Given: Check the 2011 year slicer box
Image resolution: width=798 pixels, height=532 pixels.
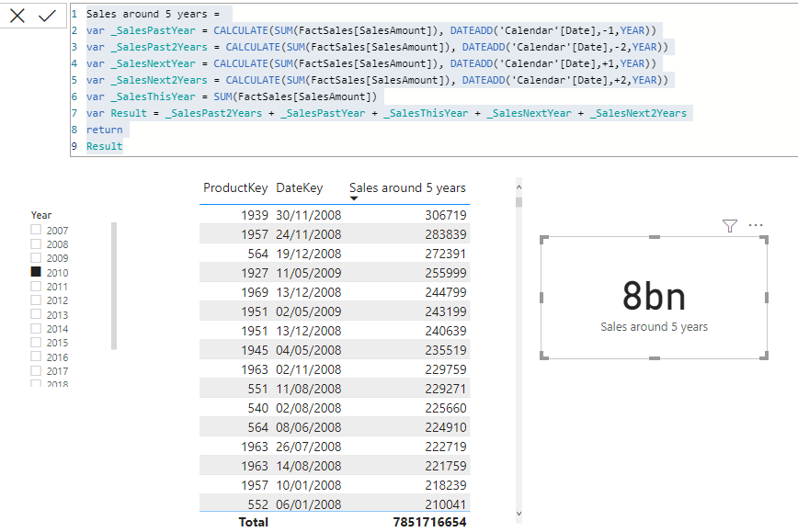Looking at the screenshot, I should coord(36,286).
